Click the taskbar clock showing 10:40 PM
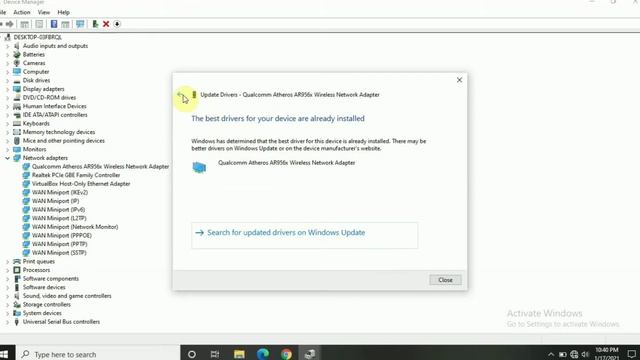The image size is (640, 360). (607, 354)
